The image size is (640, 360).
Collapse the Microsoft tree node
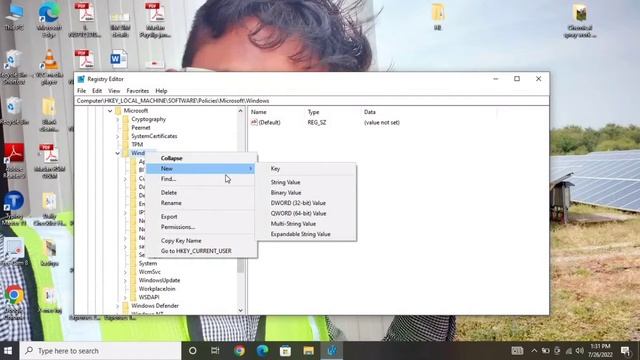point(110,111)
